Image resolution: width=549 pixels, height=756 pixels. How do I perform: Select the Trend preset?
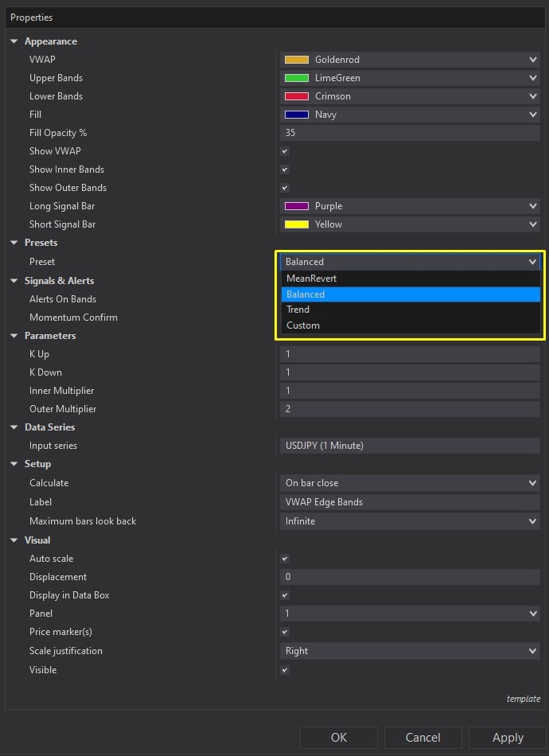coord(358,310)
